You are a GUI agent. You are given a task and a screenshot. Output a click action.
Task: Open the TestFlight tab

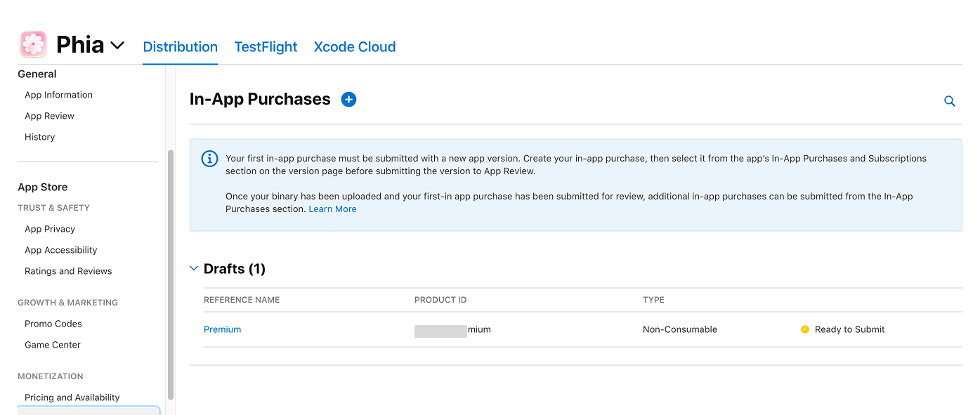point(266,47)
